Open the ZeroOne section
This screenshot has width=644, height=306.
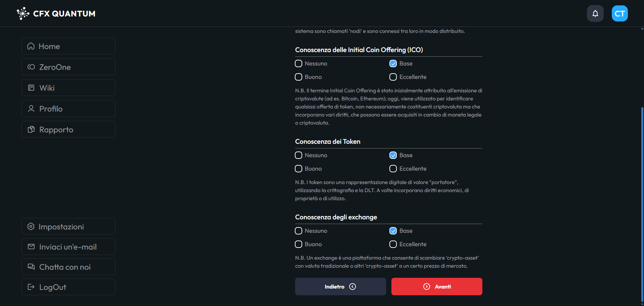[x=68, y=67]
